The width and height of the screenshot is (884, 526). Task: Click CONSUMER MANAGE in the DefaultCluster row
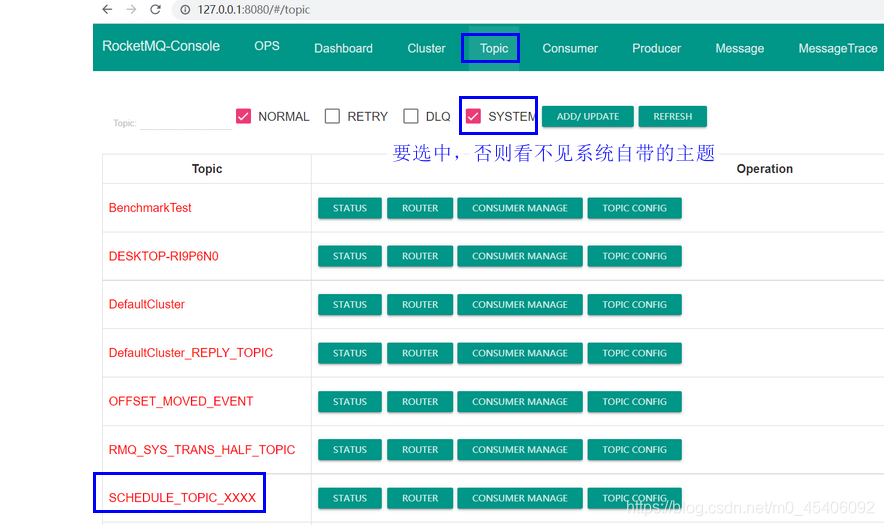click(x=520, y=304)
